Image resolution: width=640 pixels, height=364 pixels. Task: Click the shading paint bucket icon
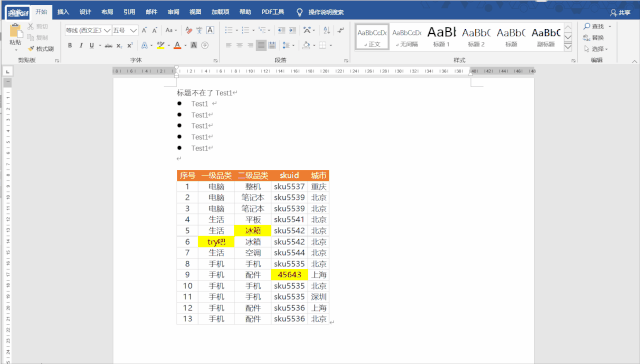click(x=306, y=45)
